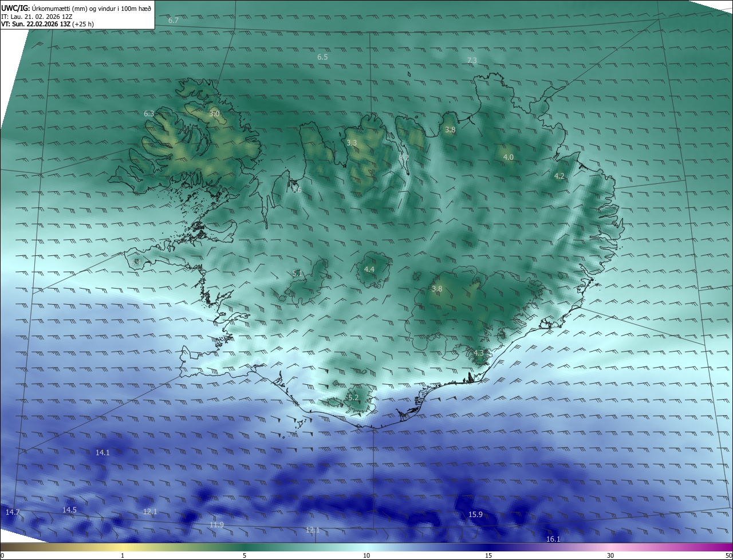Image resolution: width=733 pixels, height=560 pixels.
Task: Select the 3.8 value near the north coast
Action: [x=450, y=130]
